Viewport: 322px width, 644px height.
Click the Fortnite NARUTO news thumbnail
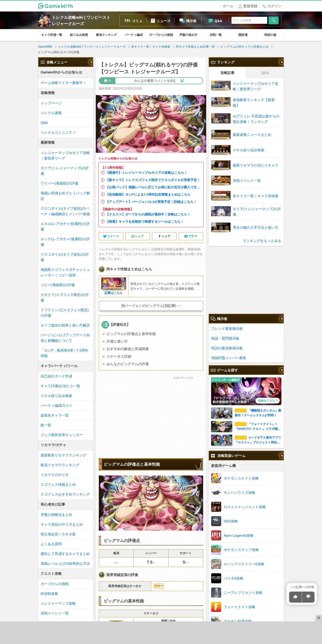(x=221, y=426)
